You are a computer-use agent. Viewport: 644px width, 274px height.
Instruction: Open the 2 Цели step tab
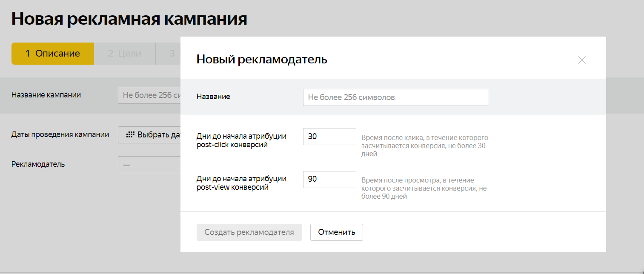pos(124,54)
